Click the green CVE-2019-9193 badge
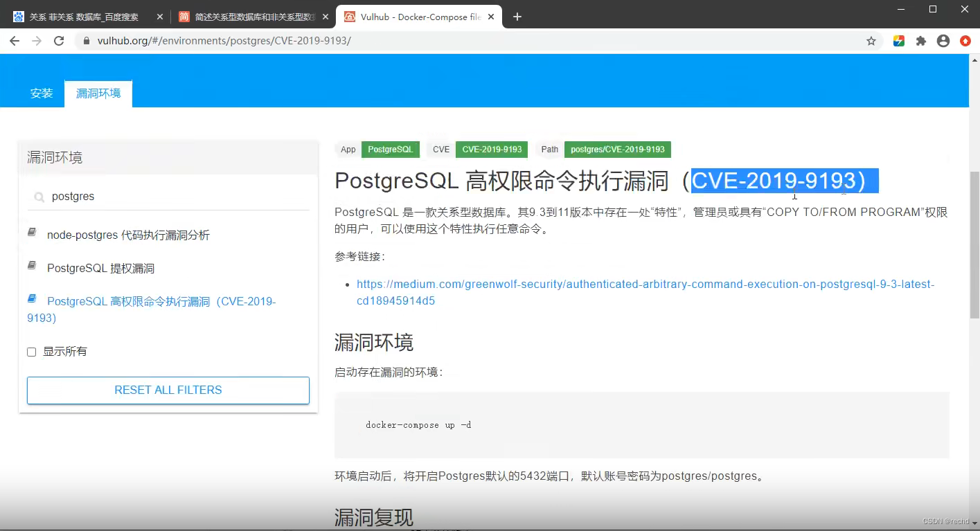Image resolution: width=980 pixels, height=531 pixels. [x=491, y=149]
